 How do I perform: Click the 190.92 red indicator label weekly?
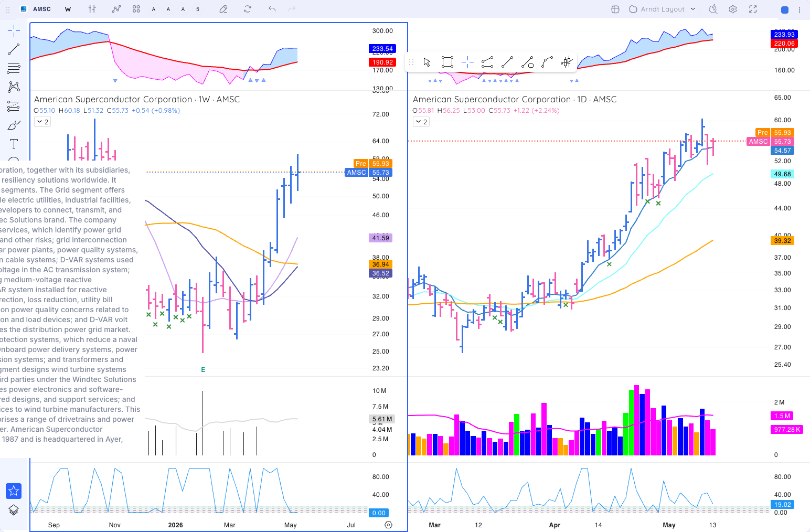pos(382,62)
